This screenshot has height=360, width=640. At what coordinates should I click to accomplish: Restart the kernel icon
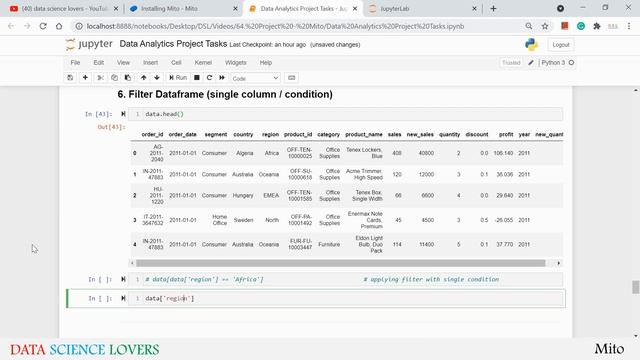point(209,78)
